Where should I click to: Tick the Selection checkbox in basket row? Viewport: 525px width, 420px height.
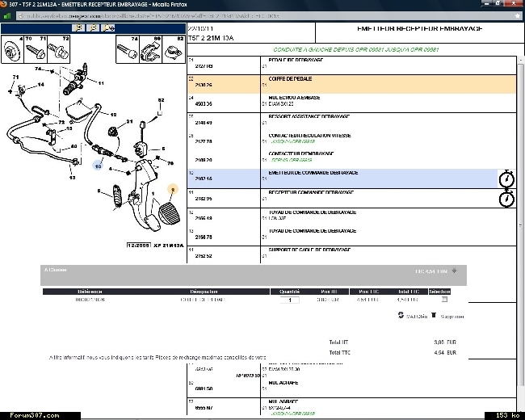click(445, 300)
